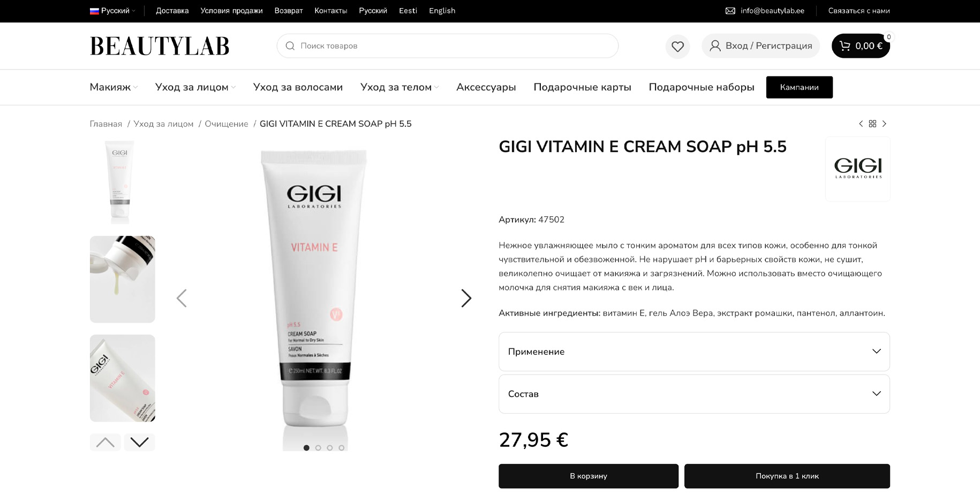Viewport: 980px width, 502px height.
Task: Click the Покупка в 1 клик button
Action: tap(787, 476)
